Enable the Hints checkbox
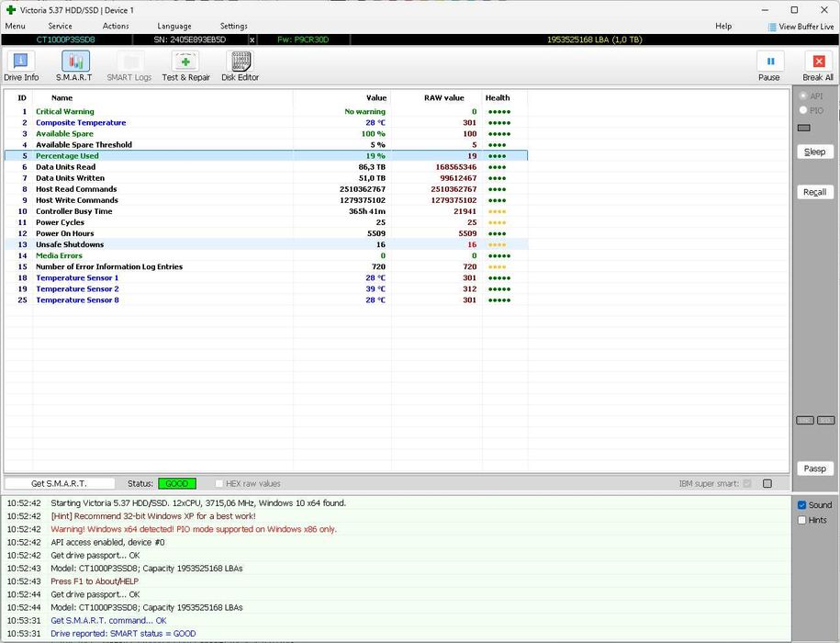The image size is (840, 643). click(802, 520)
